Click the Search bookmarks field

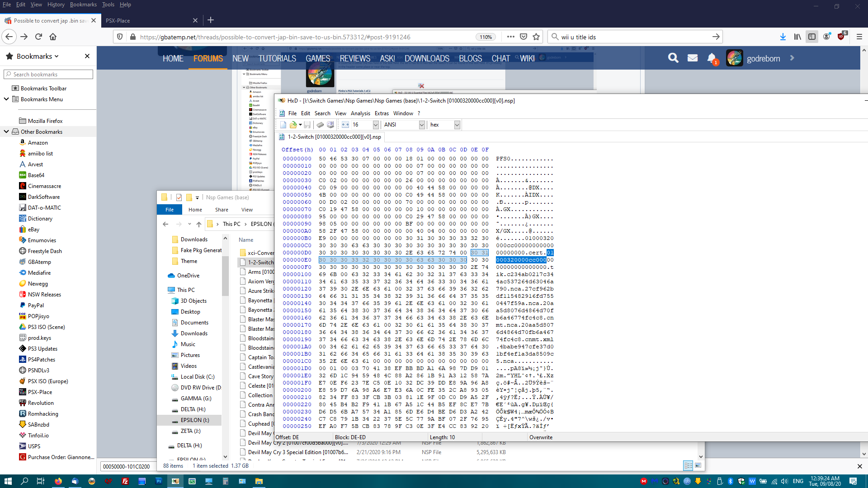click(48, 74)
